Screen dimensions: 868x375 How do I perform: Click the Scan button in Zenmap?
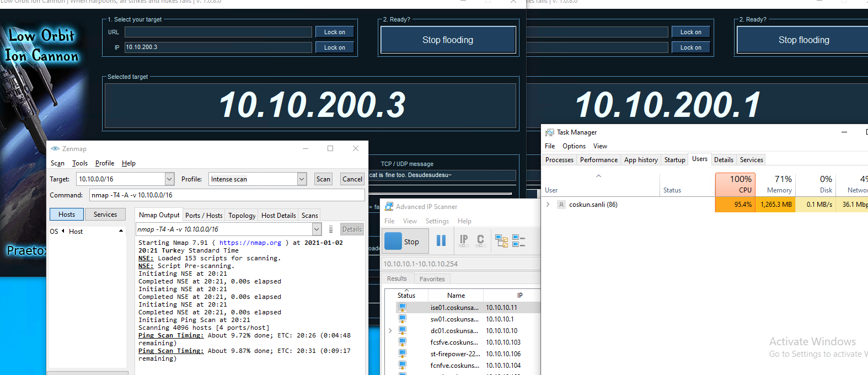[x=323, y=179]
